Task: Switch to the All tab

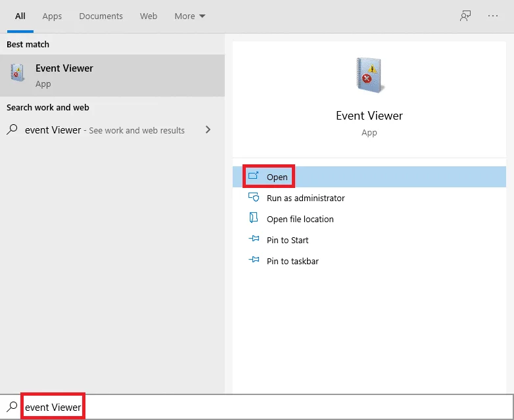Action: 20,16
